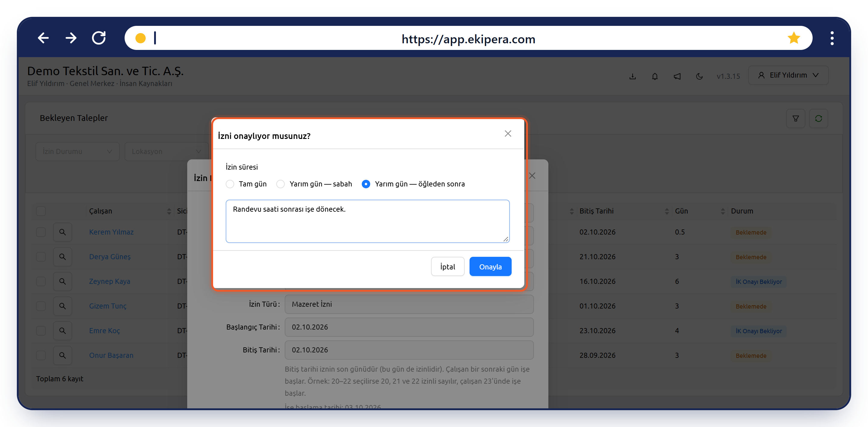Viewport: 868px width, 427px height.
Task: Click the Başlangıç Tarihi field
Action: click(409, 327)
